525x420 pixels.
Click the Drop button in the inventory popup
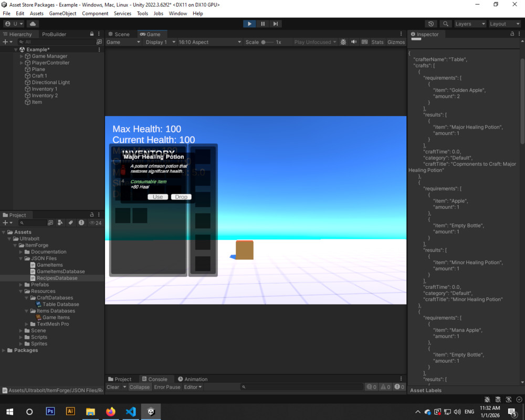click(x=181, y=196)
